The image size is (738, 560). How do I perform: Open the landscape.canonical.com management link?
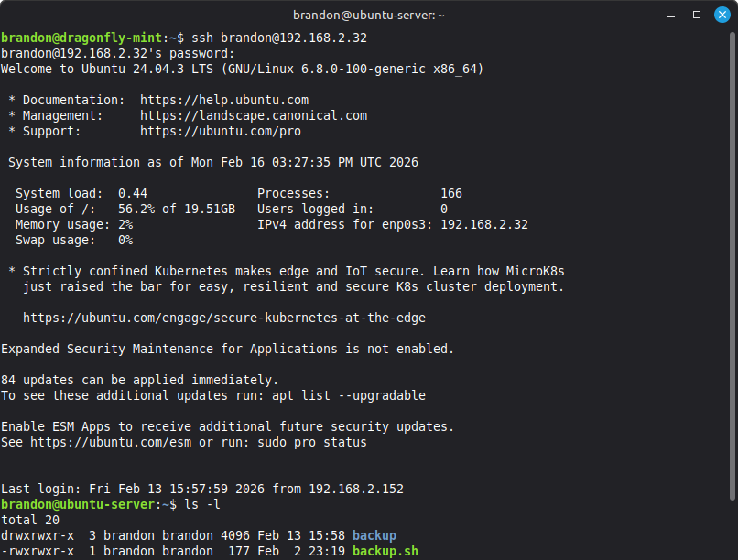click(253, 115)
